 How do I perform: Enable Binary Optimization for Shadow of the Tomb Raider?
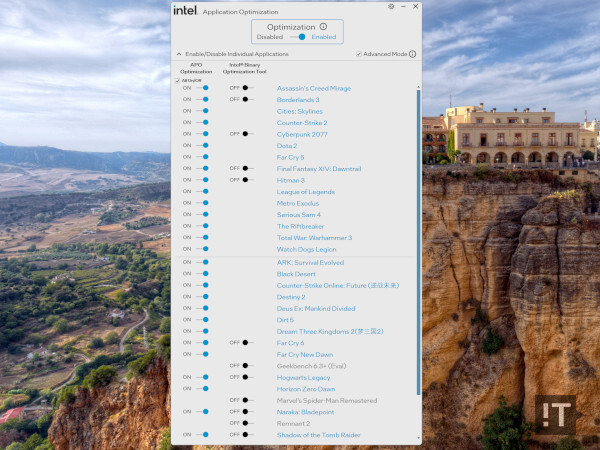pos(248,434)
